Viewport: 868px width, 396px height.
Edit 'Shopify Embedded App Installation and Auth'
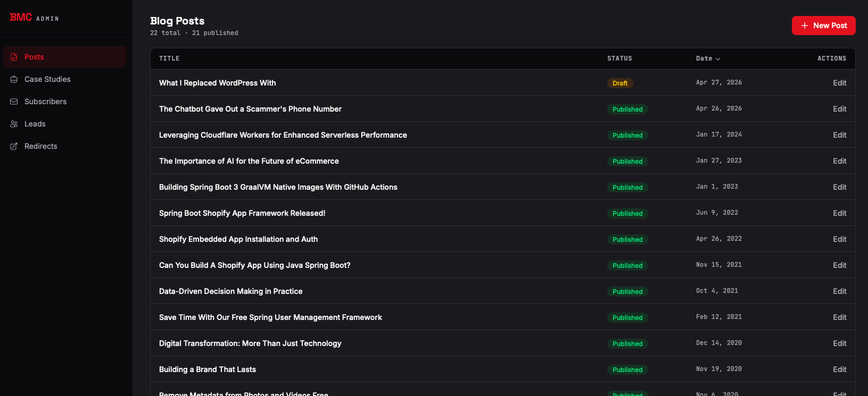839,239
